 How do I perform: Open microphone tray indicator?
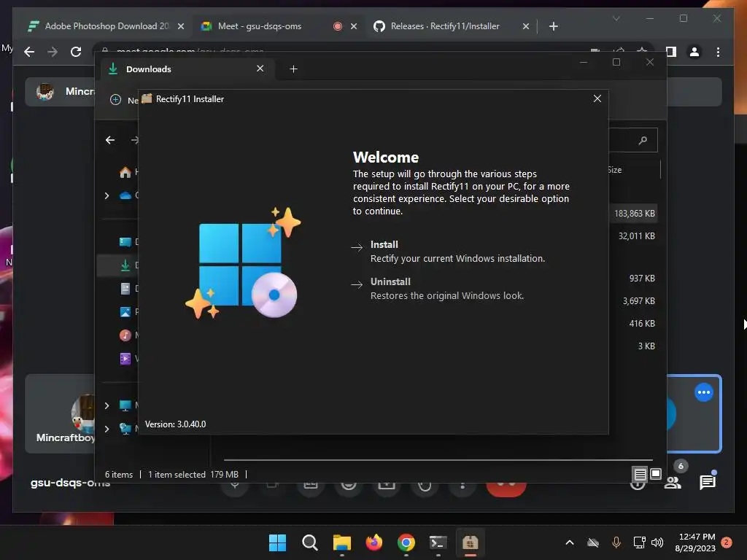[x=616, y=542]
